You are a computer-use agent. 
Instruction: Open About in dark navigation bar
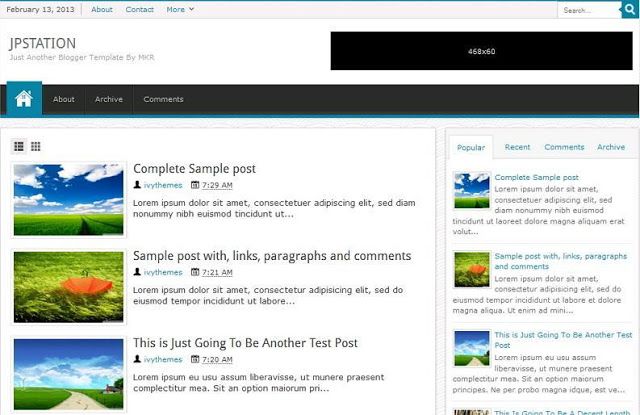tap(64, 99)
